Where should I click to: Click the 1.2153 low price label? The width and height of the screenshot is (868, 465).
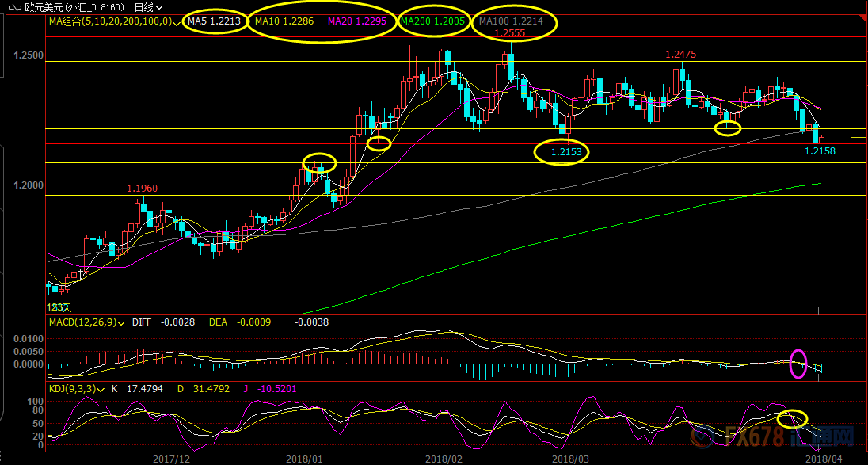point(562,151)
